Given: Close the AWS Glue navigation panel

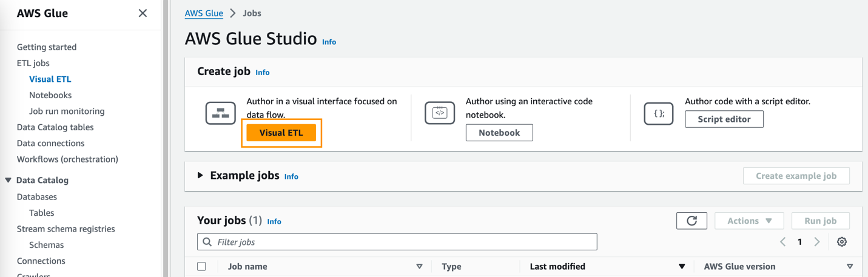Looking at the screenshot, I should coord(143,13).
